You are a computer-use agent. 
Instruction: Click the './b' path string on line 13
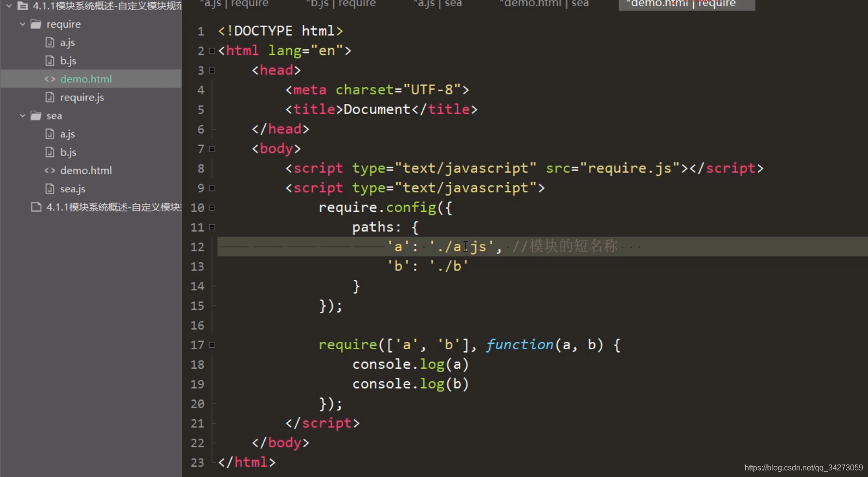coord(449,266)
